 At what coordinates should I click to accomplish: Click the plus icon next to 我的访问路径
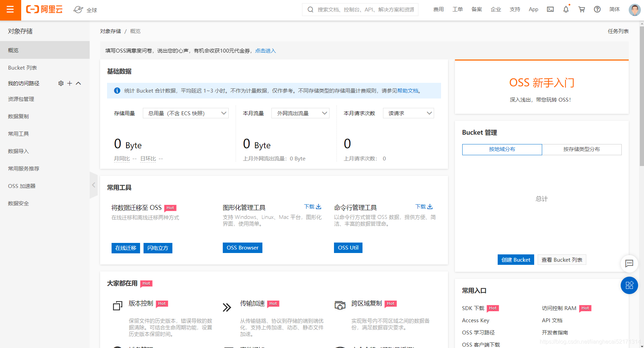70,83
